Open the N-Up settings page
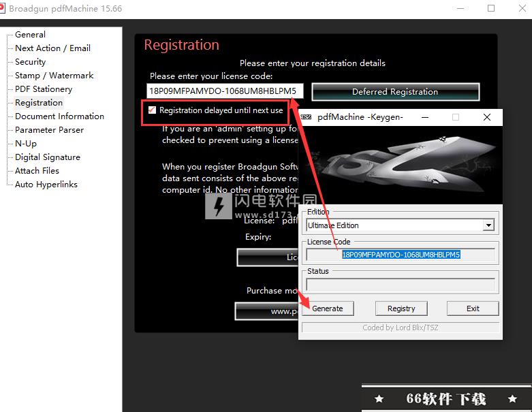This screenshot has width=532, height=412. 26,144
